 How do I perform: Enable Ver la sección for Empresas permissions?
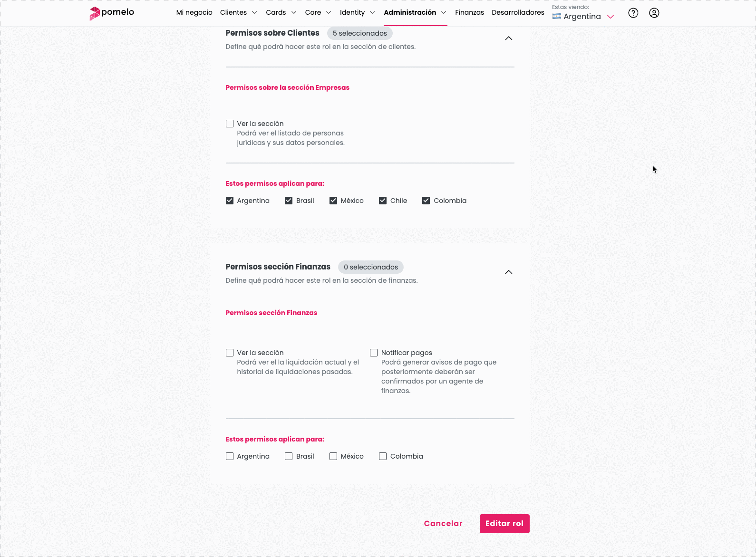[x=230, y=123]
